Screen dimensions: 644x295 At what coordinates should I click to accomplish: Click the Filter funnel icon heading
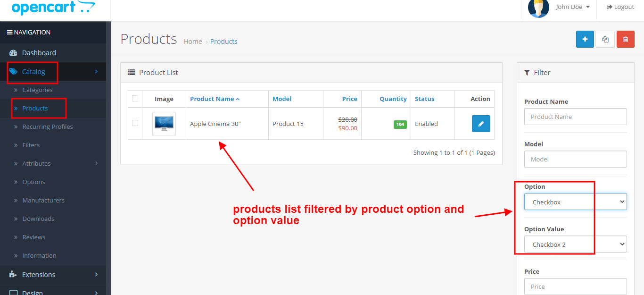point(527,72)
